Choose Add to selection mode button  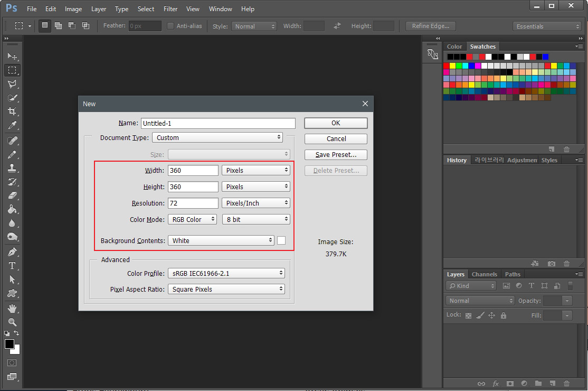point(58,25)
